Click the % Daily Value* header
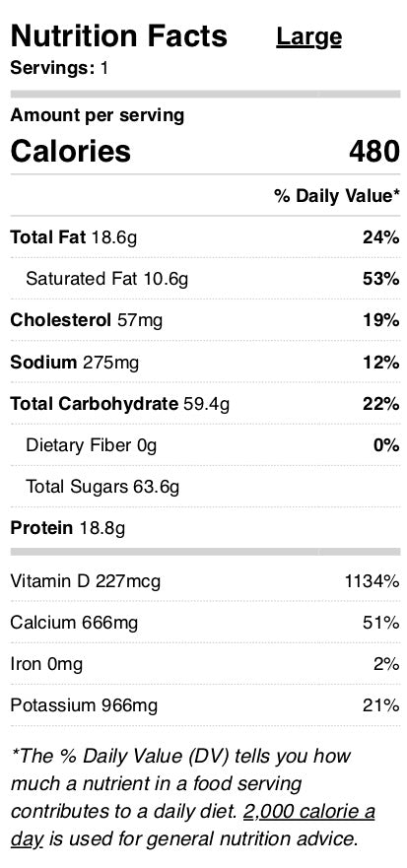Screen dimensions: 407x868 tap(337, 195)
